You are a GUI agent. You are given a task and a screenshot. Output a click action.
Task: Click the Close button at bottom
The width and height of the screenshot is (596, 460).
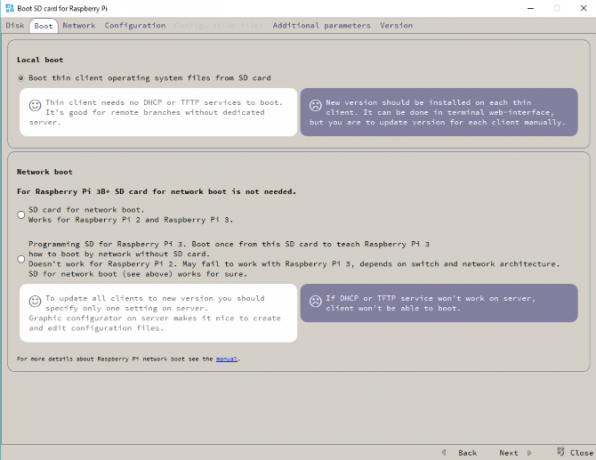(x=581, y=453)
